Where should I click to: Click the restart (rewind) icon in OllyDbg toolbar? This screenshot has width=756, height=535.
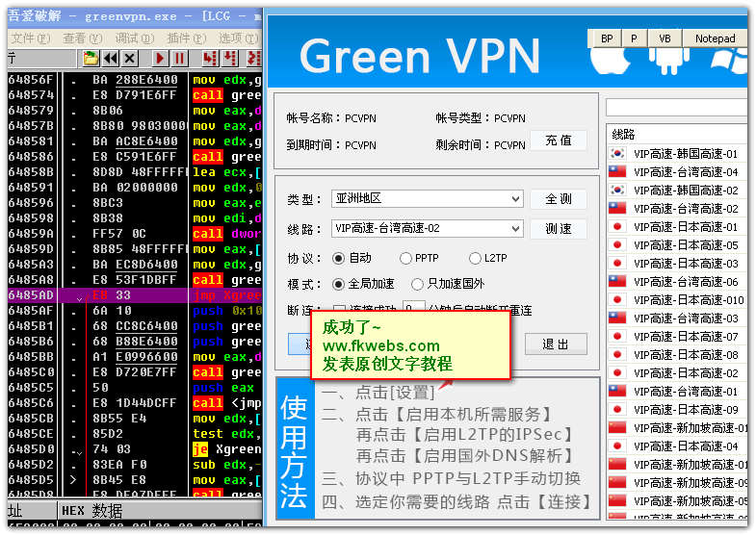pyautogui.click(x=111, y=59)
